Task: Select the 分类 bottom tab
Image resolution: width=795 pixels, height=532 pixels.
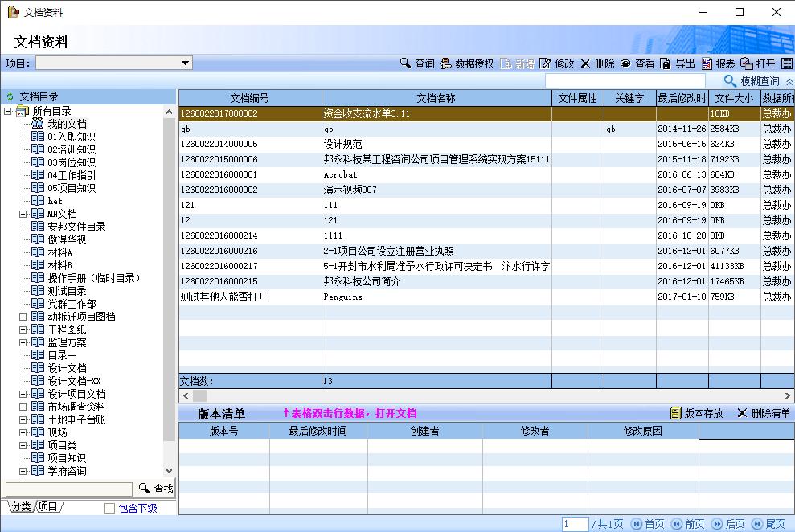Action: pyautogui.click(x=20, y=506)
